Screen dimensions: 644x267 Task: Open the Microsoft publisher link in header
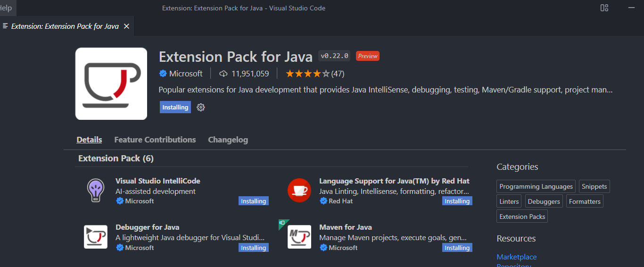click(x=186, y=74)
